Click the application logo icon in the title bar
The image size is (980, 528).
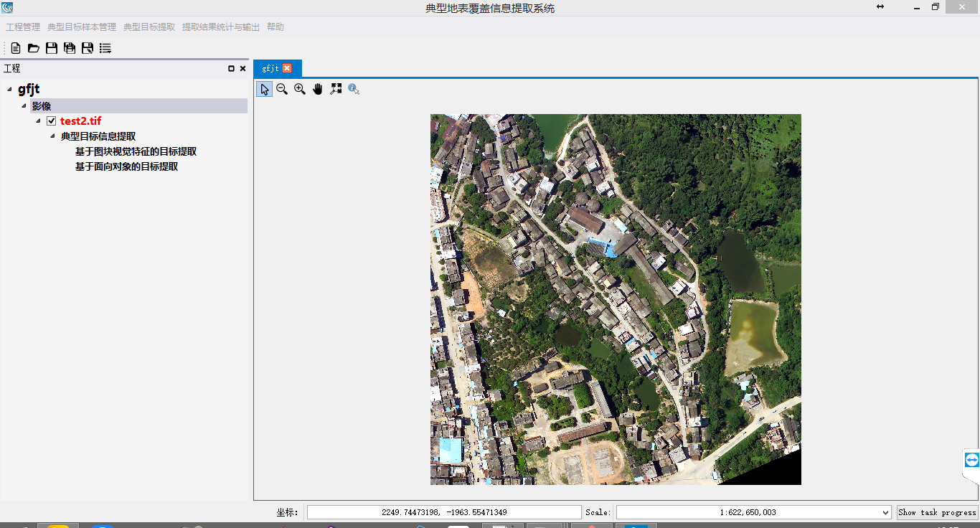(x=7, y=8)
